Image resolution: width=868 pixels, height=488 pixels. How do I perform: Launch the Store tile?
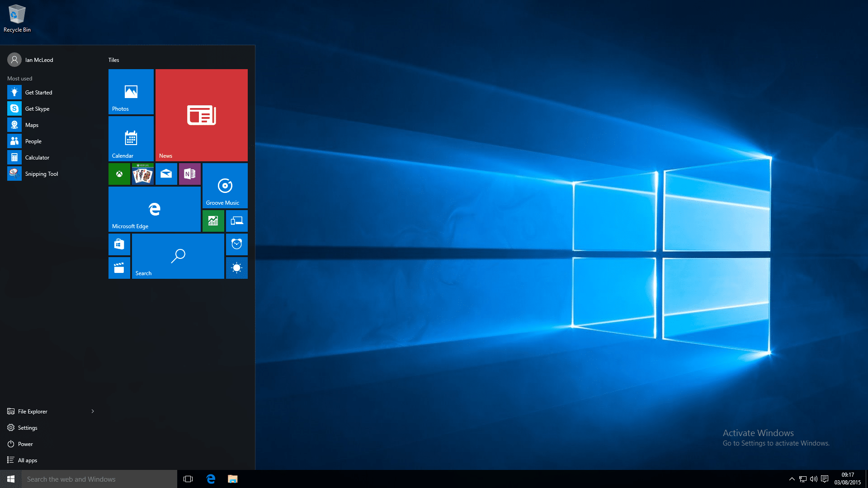(119, 244)
